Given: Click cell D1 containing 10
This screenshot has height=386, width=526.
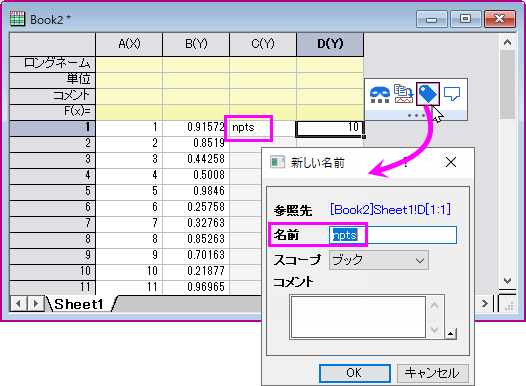Looking at the screenshot, I should [x=330, y=128].
